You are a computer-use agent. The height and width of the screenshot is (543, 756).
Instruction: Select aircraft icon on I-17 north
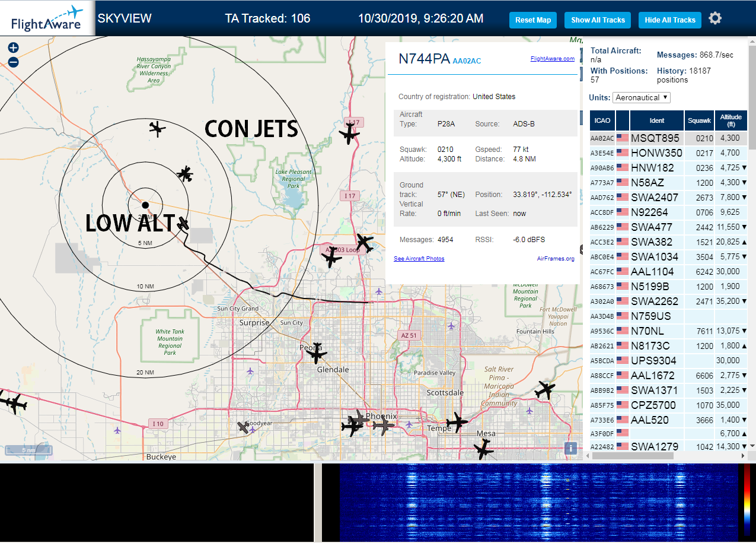349,135
